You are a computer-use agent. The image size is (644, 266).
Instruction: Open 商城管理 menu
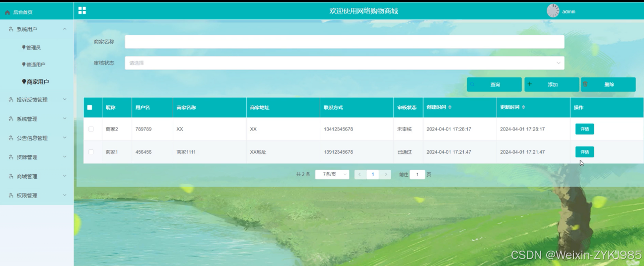tap(27, 176)
